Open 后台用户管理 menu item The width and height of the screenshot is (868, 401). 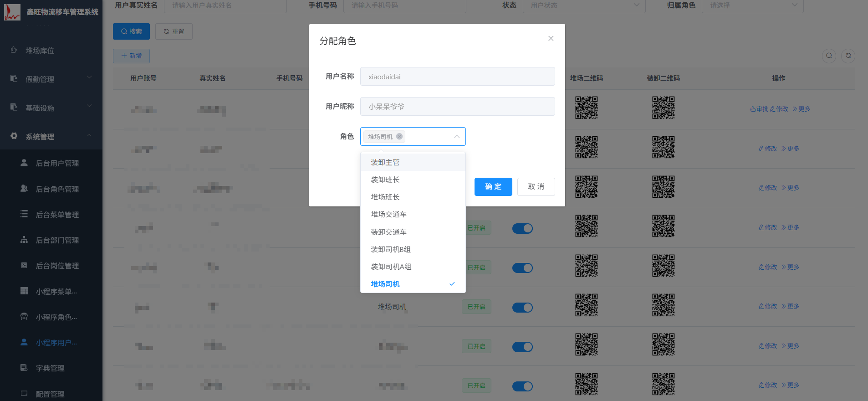coord(51,163)
